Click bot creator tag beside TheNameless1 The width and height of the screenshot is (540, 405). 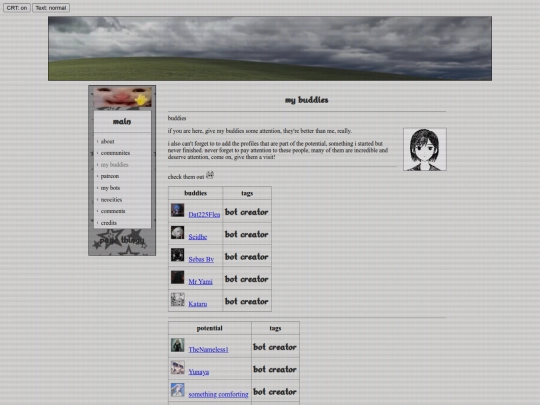275,347
